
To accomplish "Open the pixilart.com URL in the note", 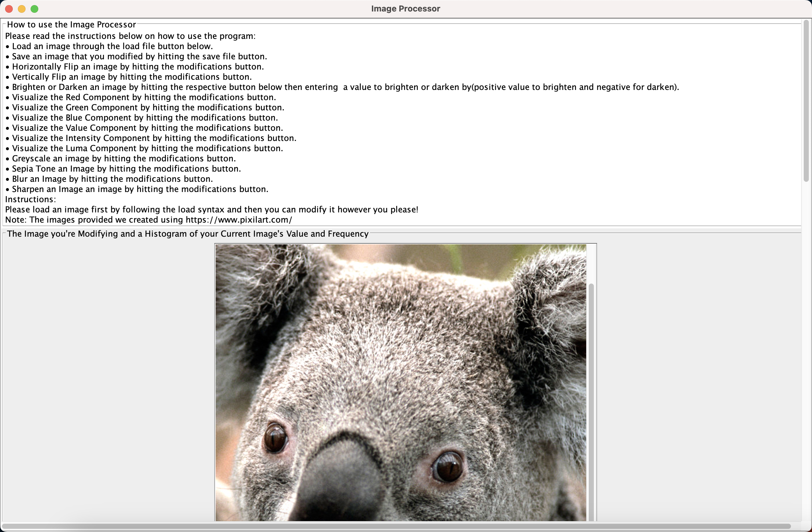I will [239, 220].
